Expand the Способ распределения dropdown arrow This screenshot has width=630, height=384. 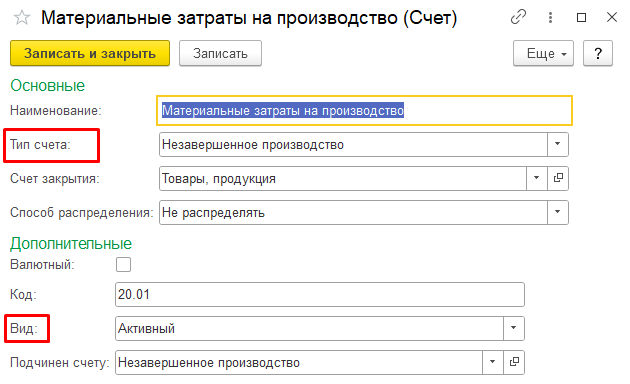558,212
